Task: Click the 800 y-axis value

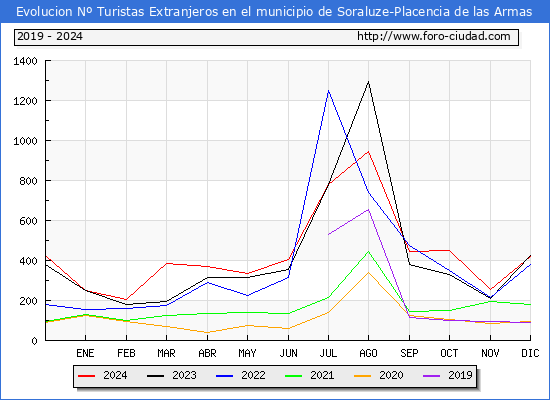Action: point(28,181)
